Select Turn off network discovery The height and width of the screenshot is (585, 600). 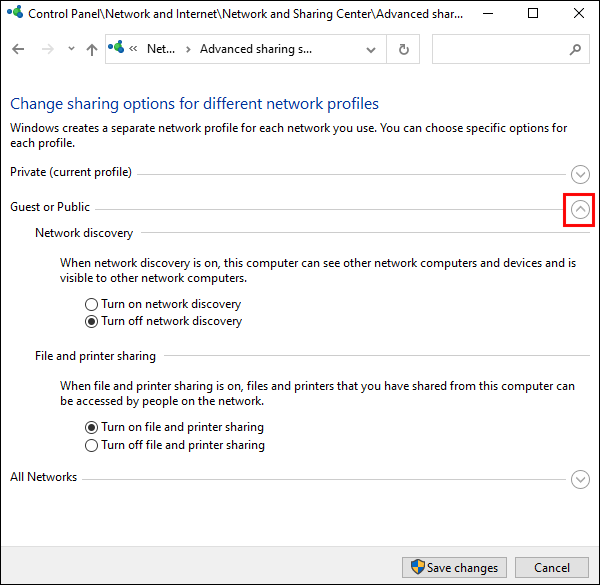click(x=91, y=322)
